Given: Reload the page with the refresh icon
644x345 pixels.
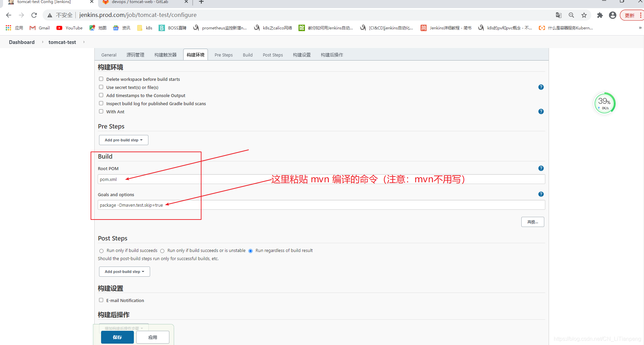Looking at the screenshot, I should coord(34,15).
